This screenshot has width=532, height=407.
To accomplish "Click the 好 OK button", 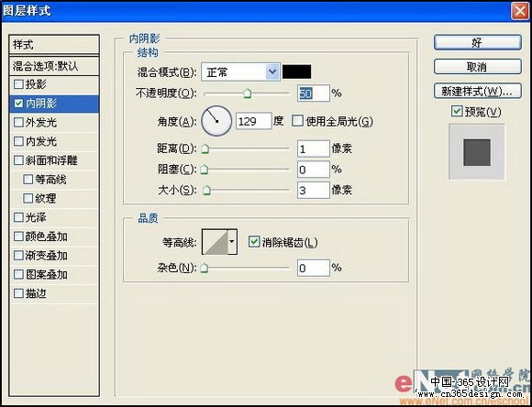I will coord(478,43).
